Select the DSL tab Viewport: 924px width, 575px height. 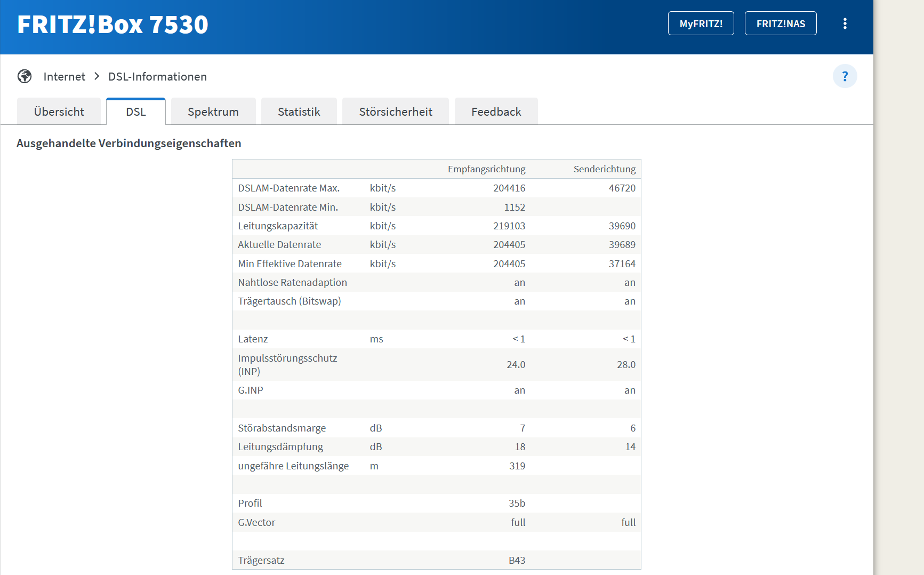[x=136, y=111]
